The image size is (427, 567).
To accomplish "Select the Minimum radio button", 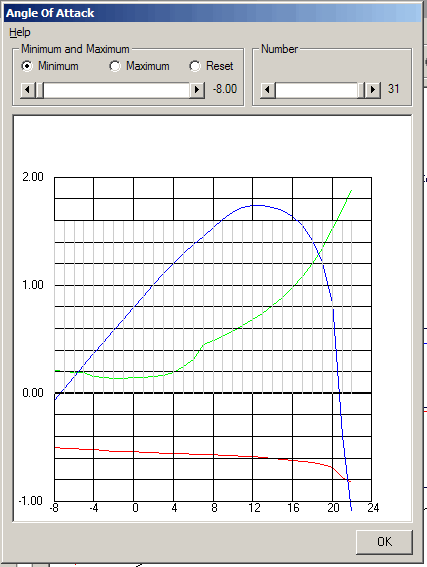I will [x=27, y=66].
